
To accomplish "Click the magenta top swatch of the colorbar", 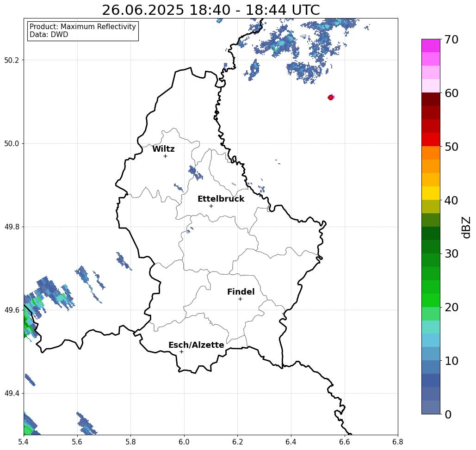I will 431,46.
